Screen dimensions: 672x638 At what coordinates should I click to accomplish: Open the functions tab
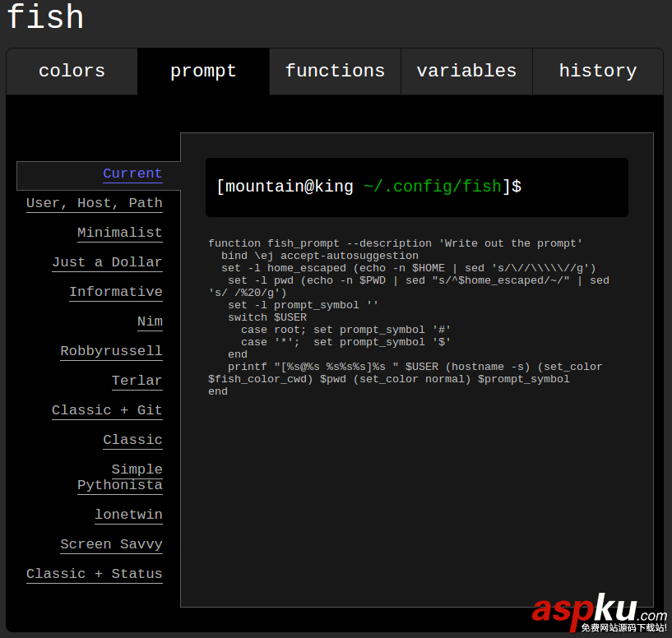pyautogui.click(x=335, y=72)
